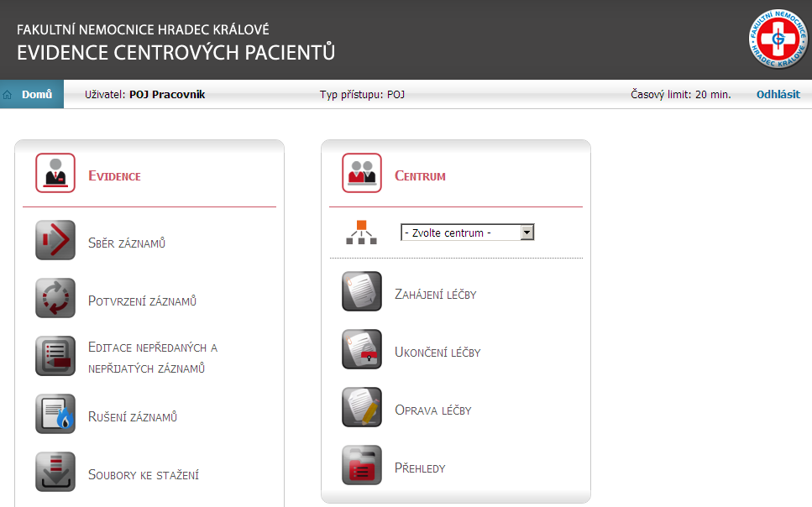Screen dimensions: 812x507
Task: Open Rušení záznamů link
Action: point(133,417)
